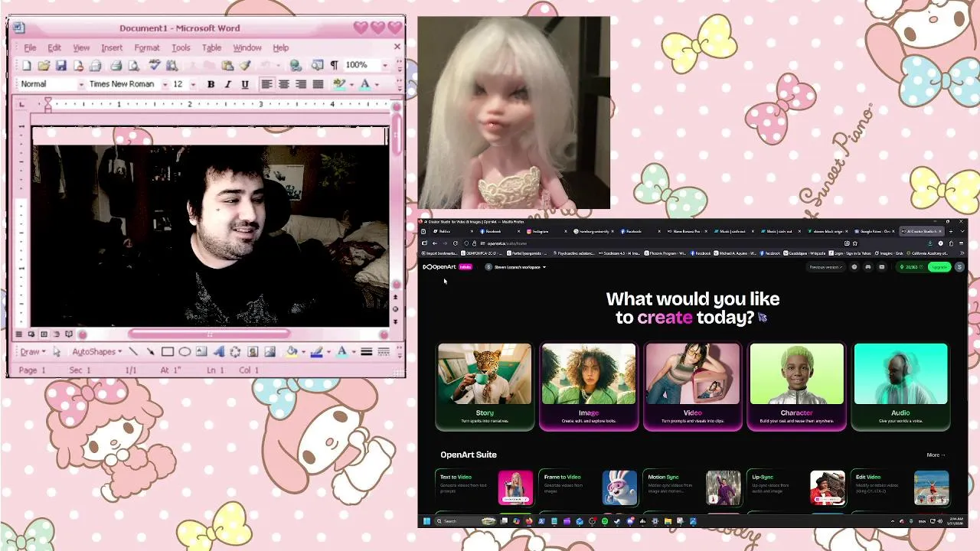Open the Image creation card in OpenArt
Image resolution: width=980 pixels, height=551 pixels.
pyautogui.click(x=589, y=386)
